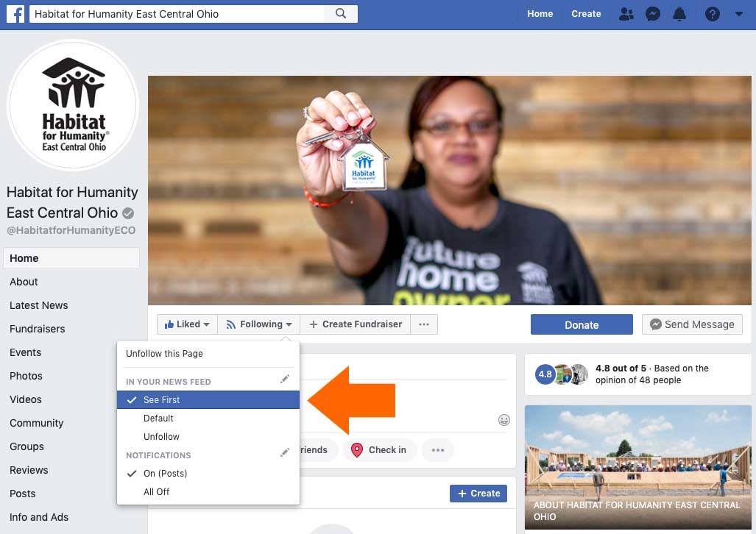Open the Help question mark icon

[712, 14]
